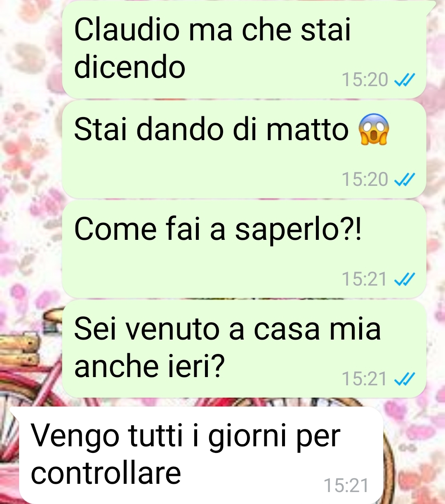Tap blue double check beside 'Stai dando di matto'
445x504 pixels.
point(404,180)
